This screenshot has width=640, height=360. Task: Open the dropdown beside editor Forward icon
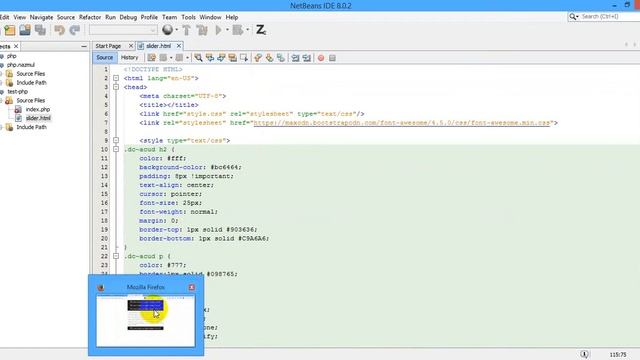pos(187,58)
